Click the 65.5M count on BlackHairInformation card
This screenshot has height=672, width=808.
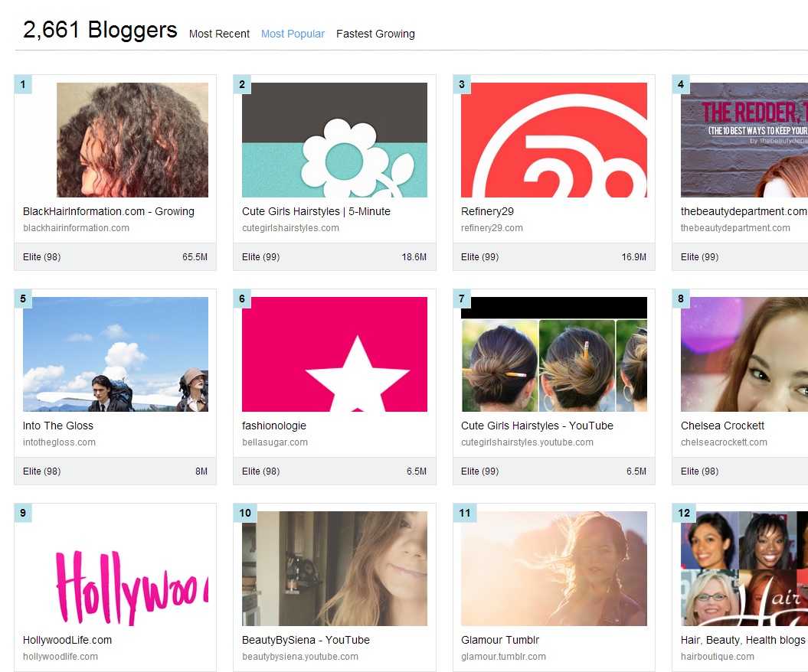195,257
